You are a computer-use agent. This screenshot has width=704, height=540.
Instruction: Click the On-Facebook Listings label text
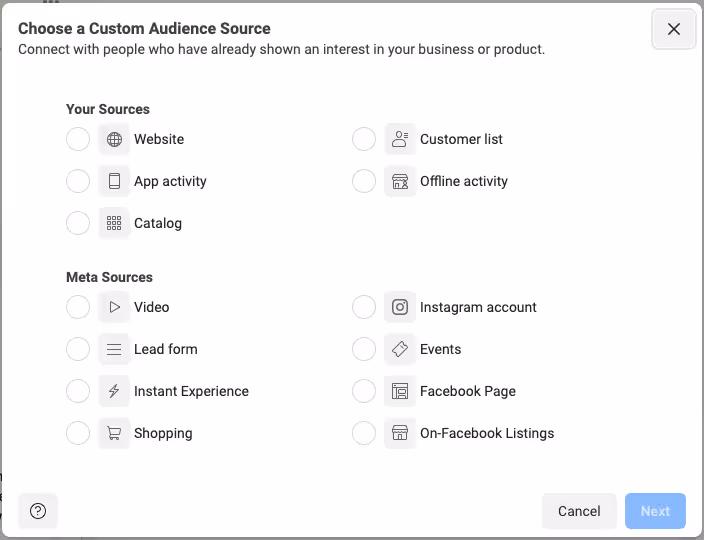(x=487, y=434)
